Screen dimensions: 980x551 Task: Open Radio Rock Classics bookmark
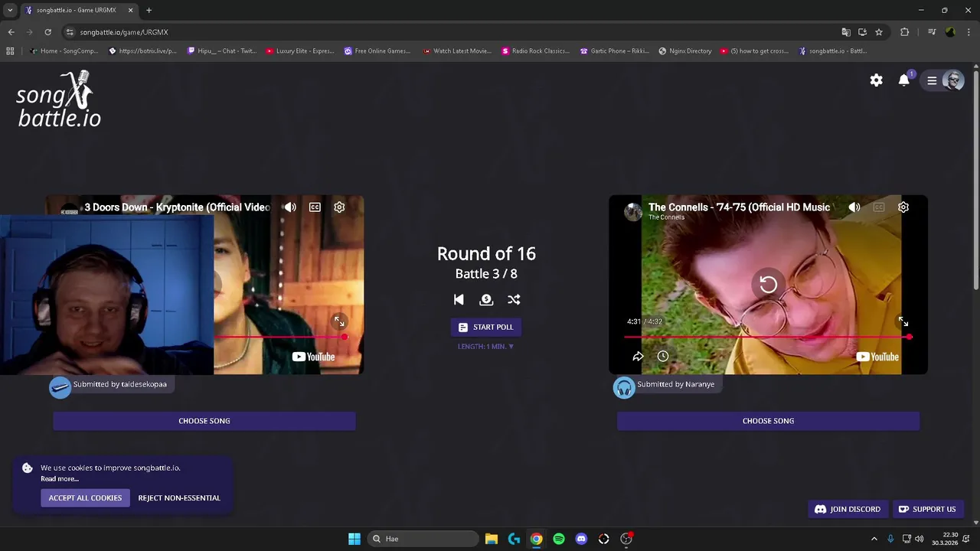point(535,51)
